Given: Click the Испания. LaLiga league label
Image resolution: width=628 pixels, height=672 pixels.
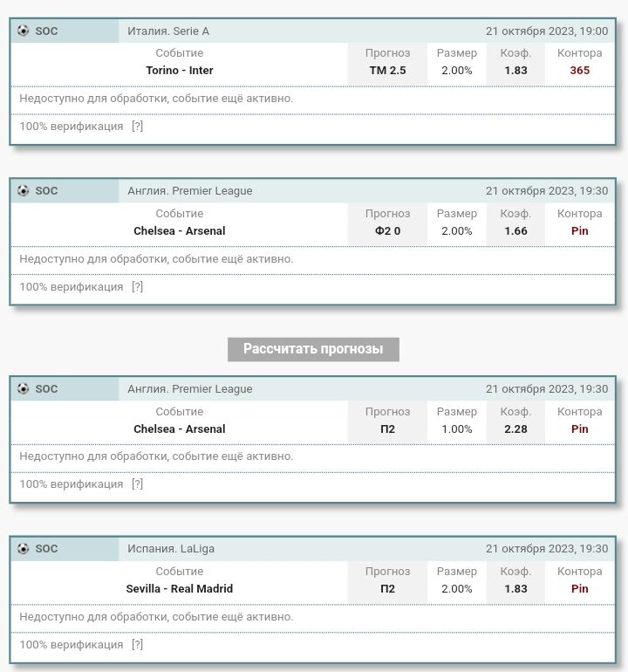Looking at the screenshot, I should [x=171, y=549].
